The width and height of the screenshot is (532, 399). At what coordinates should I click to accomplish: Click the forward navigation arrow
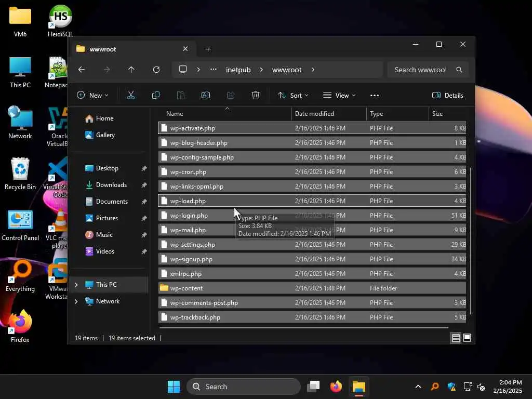coord(107,70)
